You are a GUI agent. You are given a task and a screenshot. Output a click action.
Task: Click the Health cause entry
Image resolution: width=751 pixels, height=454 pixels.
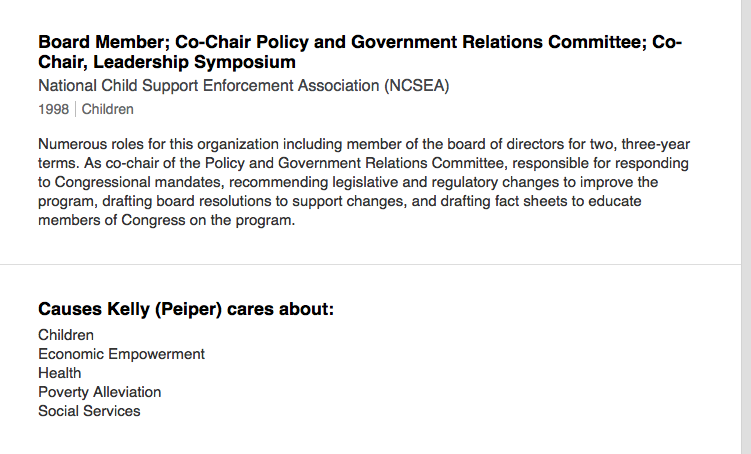[60, 373]
